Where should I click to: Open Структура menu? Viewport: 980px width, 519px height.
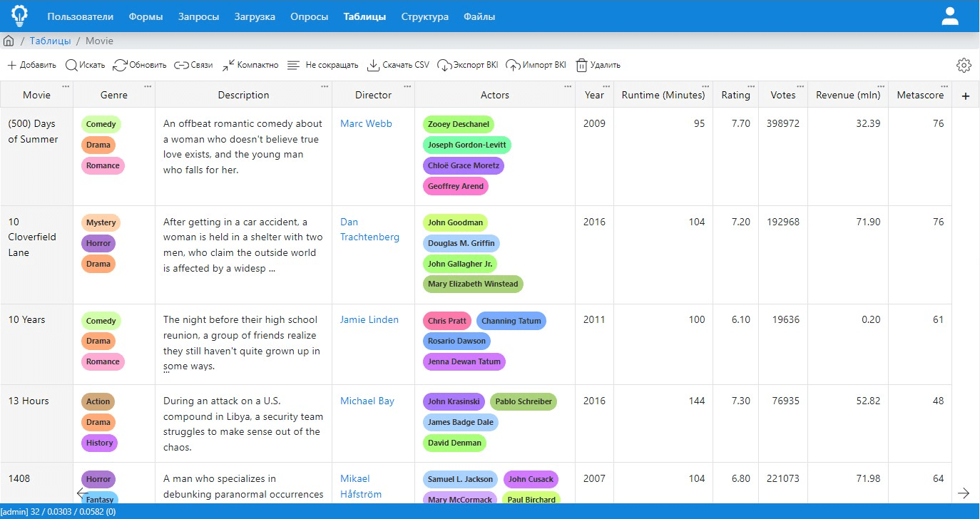pyautogui.click(x=425, y=16)
